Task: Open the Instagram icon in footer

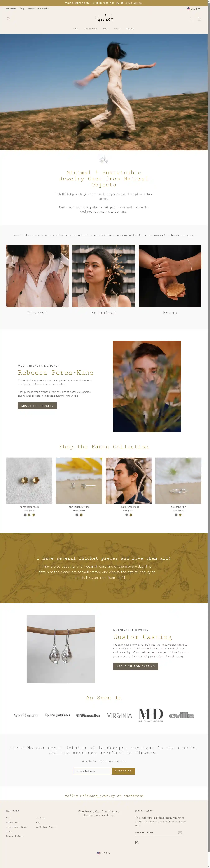Action: pyautogui.click(x=137, y=842)
